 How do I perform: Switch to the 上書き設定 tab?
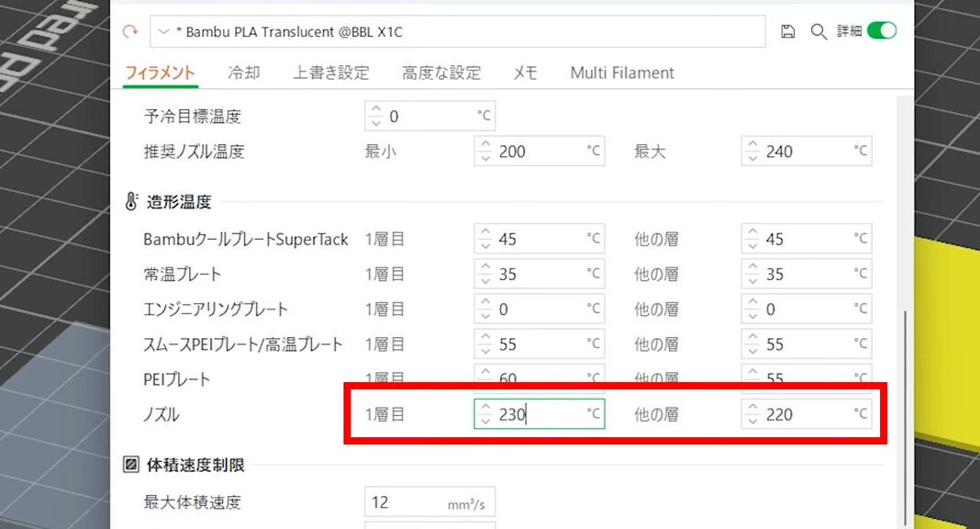point(330,73)
